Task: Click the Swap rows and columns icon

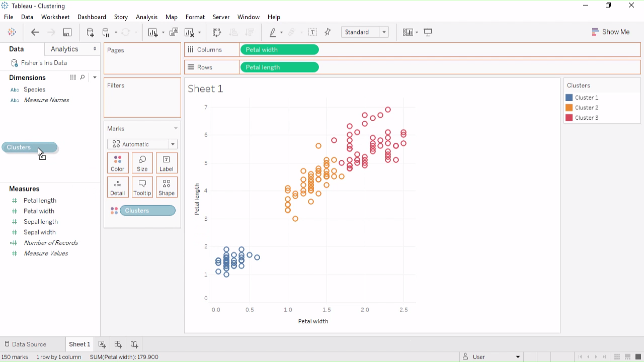Action: (217, 32)
